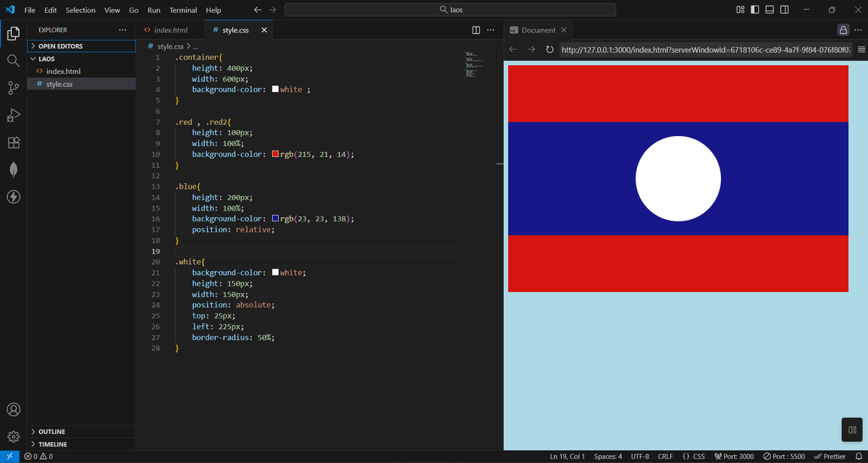The height and width of the screenshot is (463, 868).
Task: Click Customize Layout icon in title bar
Action: pyautogui.click(x=740, y=10)
